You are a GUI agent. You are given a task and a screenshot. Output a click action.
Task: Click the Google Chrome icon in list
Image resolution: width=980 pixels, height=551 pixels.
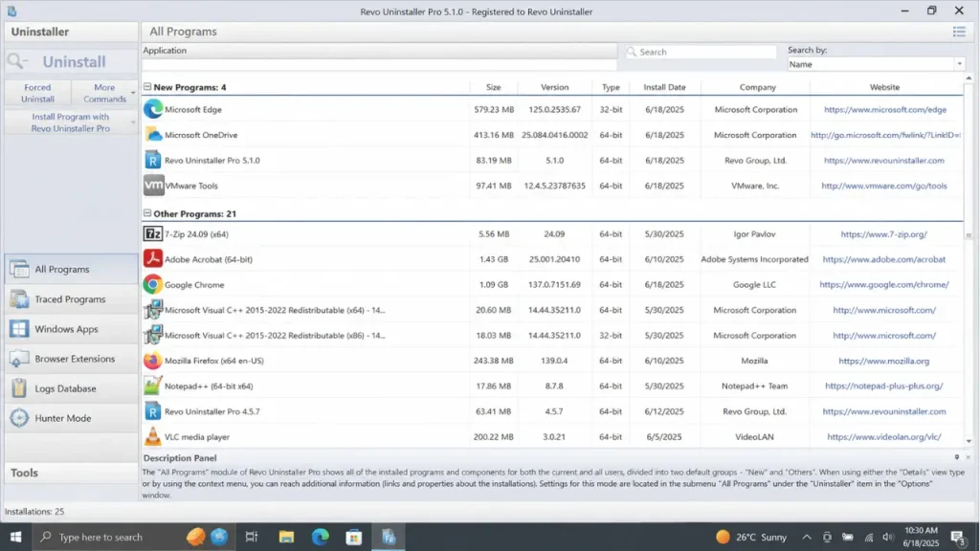pos(152,285)
